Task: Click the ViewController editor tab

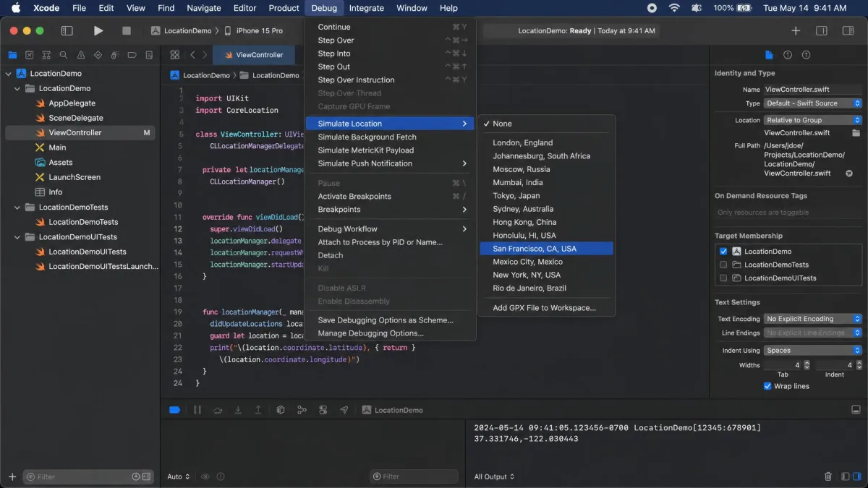Action: (253, 55)
